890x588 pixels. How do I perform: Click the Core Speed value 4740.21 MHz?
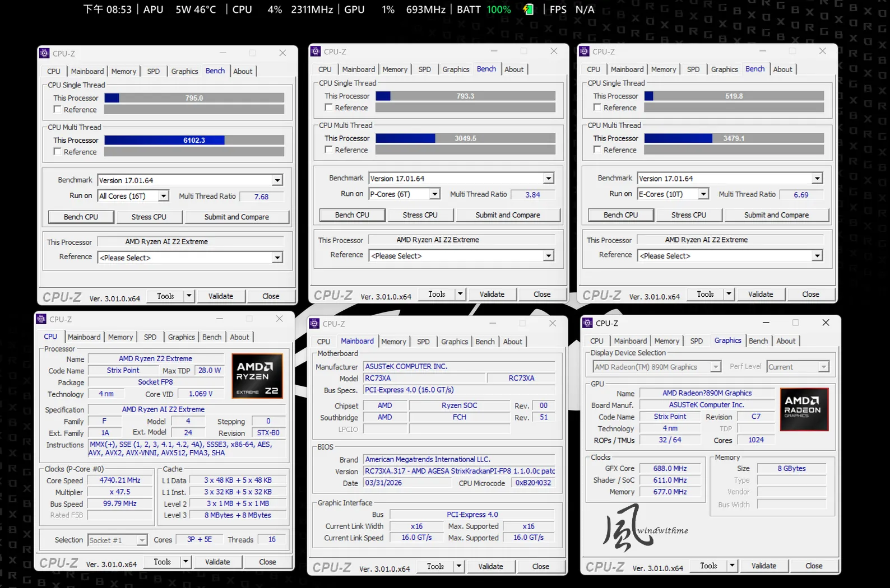tap(120, 480)
